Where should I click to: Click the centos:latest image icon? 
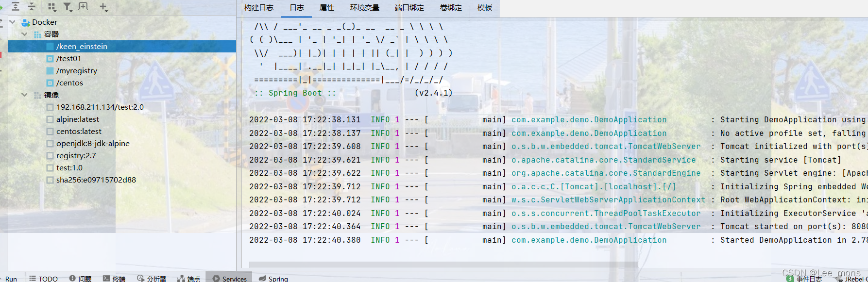[x=50, y=132]
